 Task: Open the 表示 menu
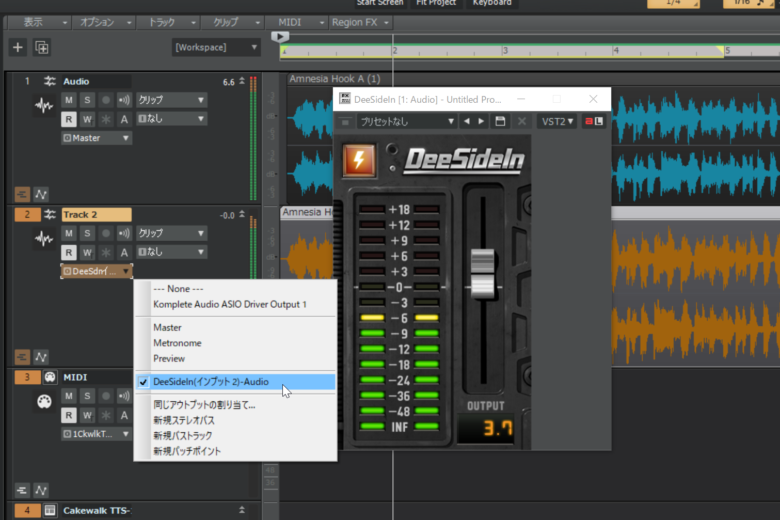(x=38, y=22)
